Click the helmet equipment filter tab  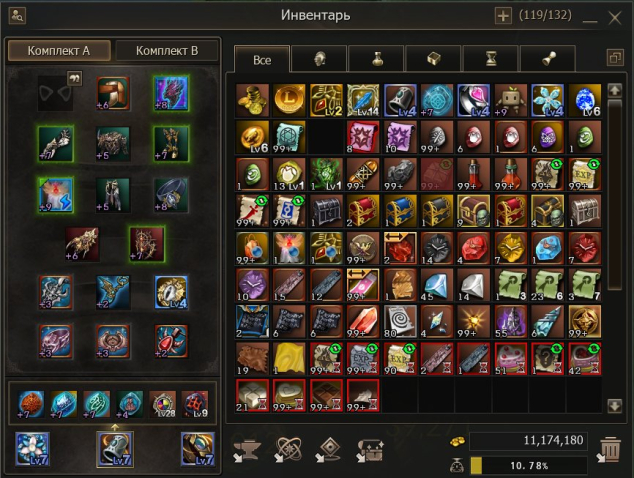click(x=319, y=59)
